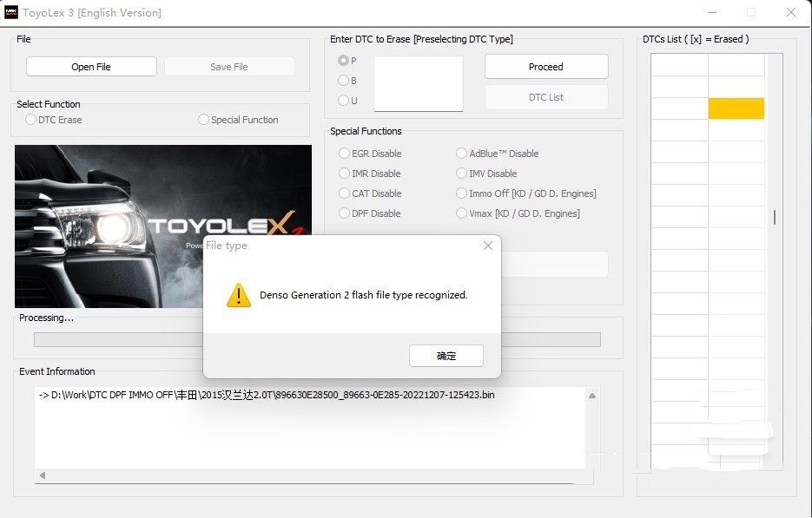
Task: Click the Proceed button
Action: click(x=546, y=67)
